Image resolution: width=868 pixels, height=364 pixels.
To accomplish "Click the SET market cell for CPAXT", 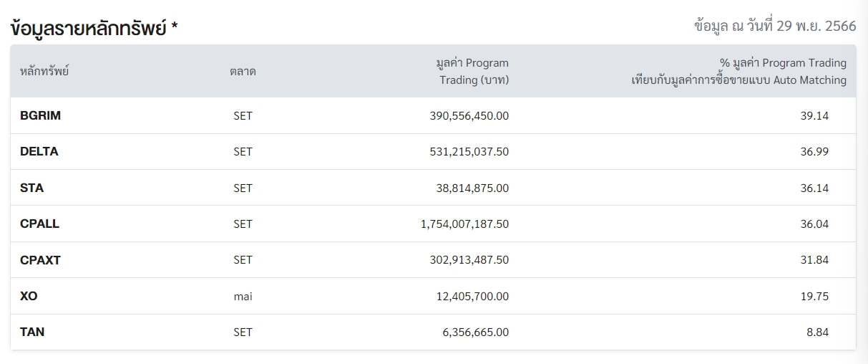I will point(243,260).
